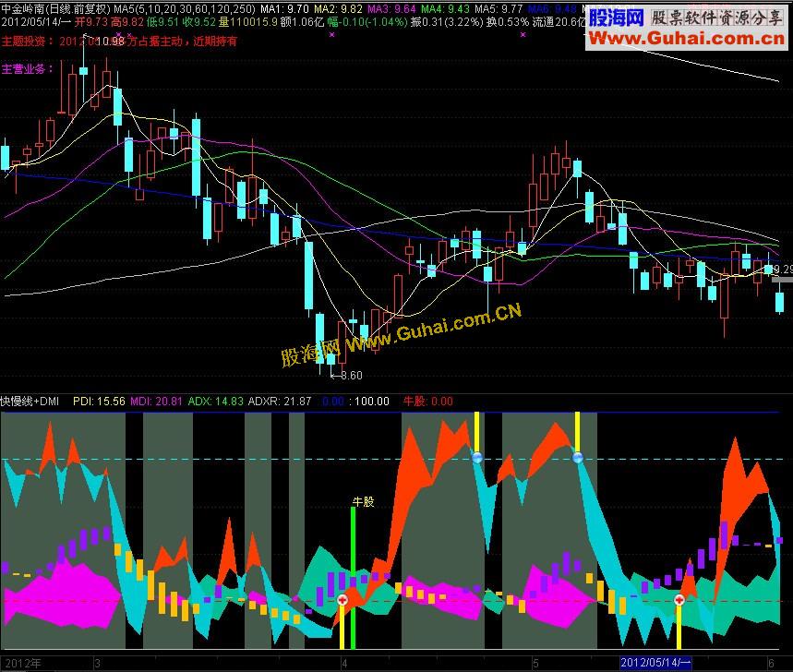Click the 10.98 high price annotation

(x=110, y=42)
